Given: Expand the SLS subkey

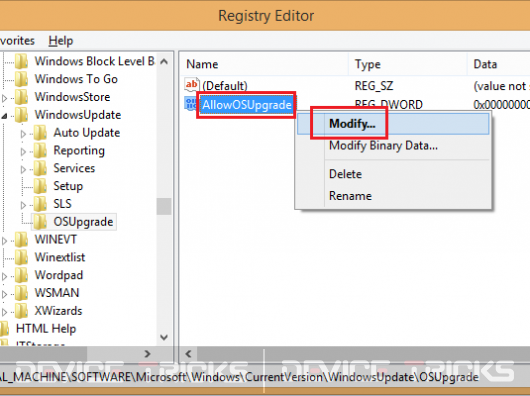Looking at the screenshot, I should tap(23, 205).
